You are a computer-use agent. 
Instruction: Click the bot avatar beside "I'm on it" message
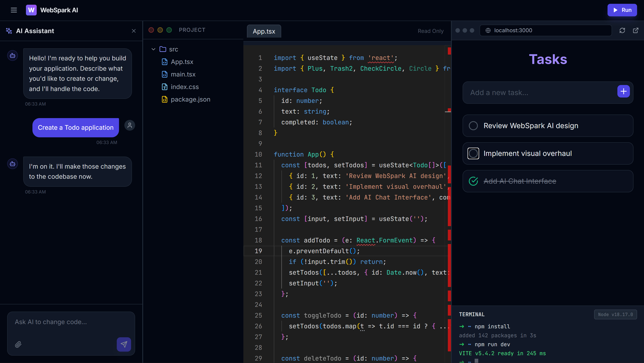[x=13, y=164]
